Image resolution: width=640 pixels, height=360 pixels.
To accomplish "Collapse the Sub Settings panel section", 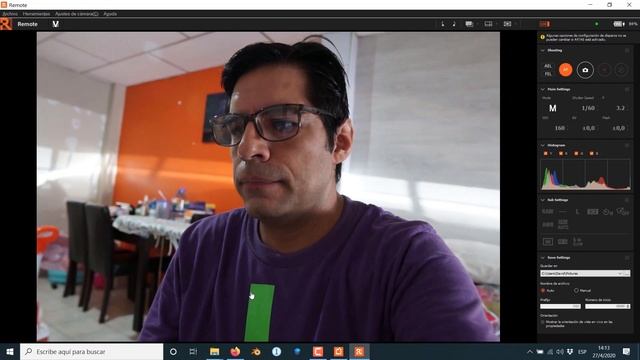I will click(x=543, y=200).
